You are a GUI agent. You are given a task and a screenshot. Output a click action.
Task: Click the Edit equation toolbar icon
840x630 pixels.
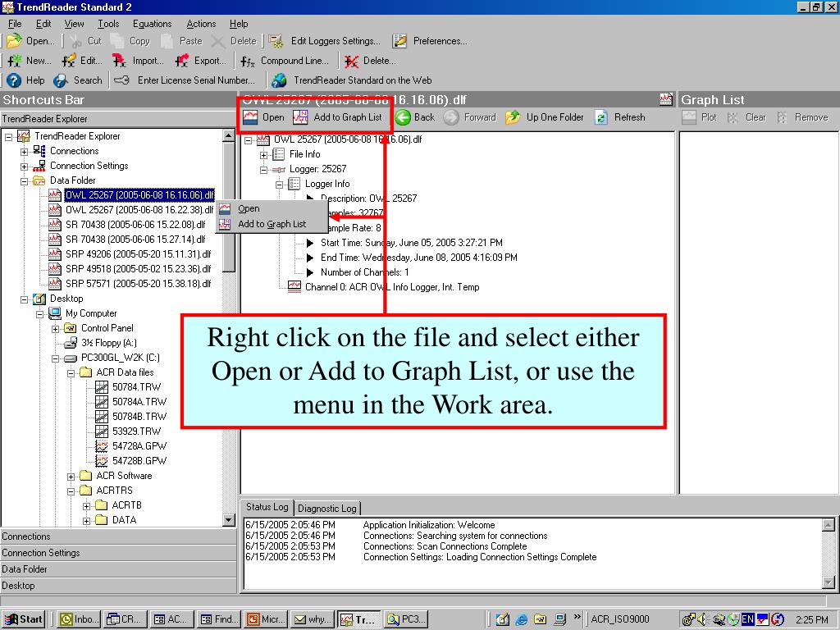69,61
